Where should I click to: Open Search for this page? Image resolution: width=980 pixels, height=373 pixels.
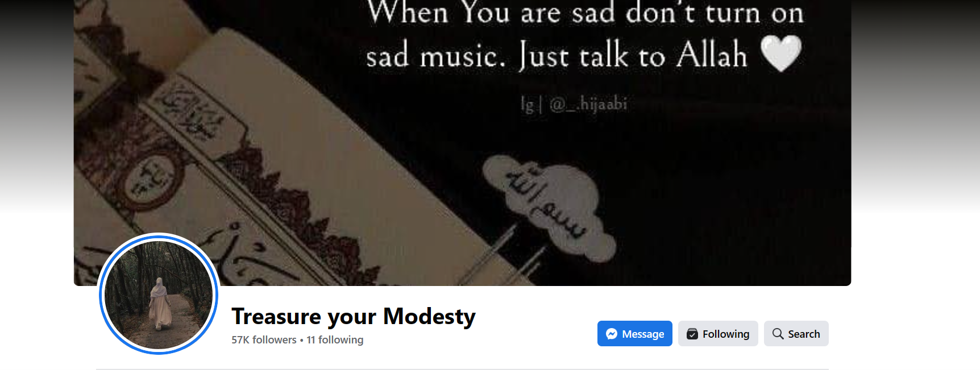coord(796,333)
